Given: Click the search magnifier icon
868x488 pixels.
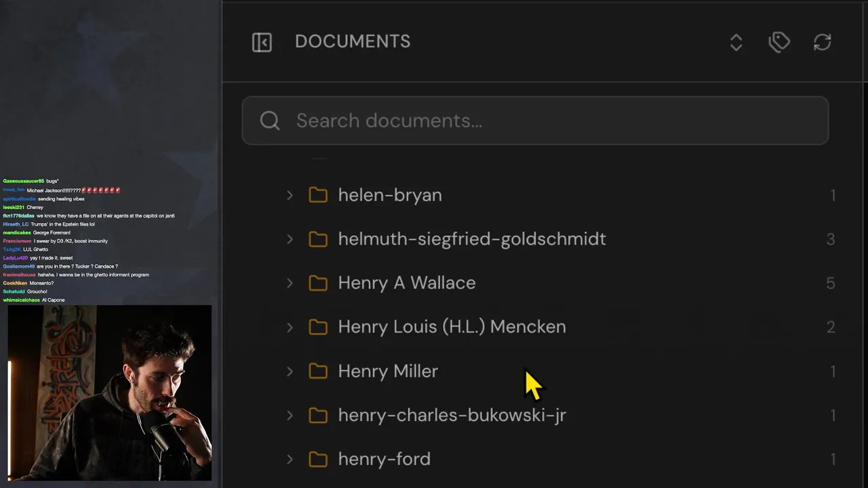Looking at the screenshot, I should pyautogui.click(x=270, y=121).
